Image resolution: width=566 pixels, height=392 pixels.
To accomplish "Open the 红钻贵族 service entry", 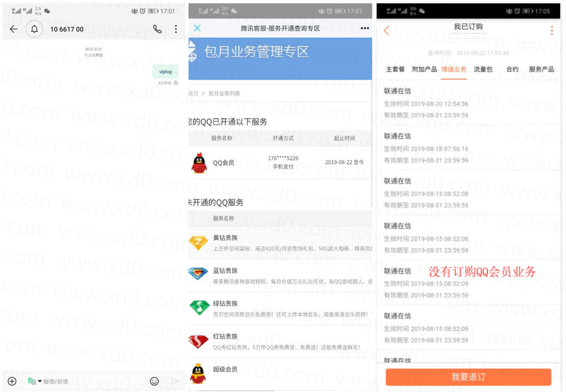I will pos(280,341).
